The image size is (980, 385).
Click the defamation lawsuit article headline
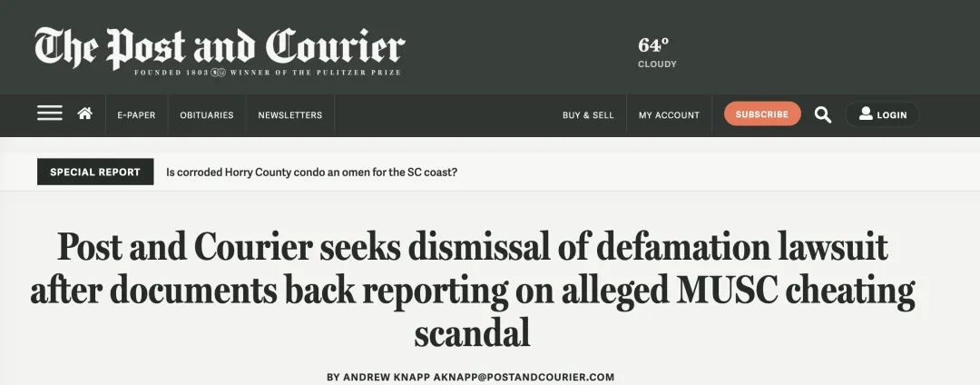point(473,290)
